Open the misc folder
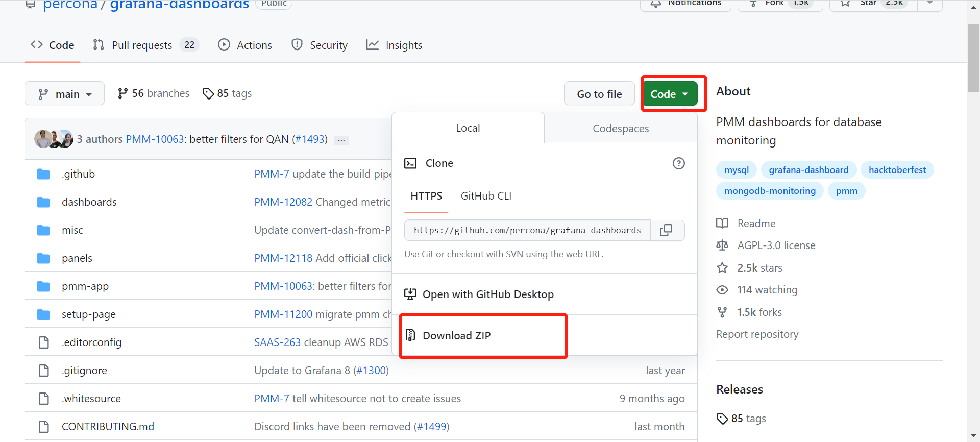Viewport: 980px width, 442px height. (x=72, y=230)
